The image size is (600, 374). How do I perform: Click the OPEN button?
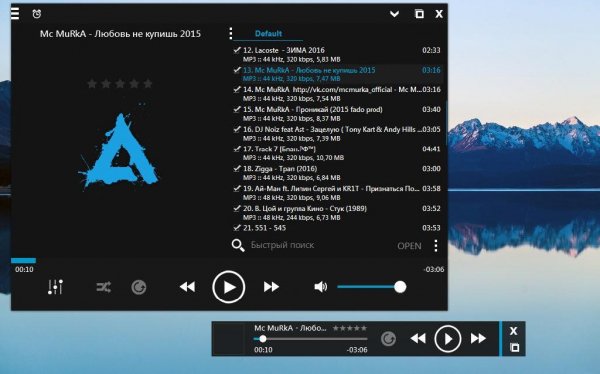(409, 246)
